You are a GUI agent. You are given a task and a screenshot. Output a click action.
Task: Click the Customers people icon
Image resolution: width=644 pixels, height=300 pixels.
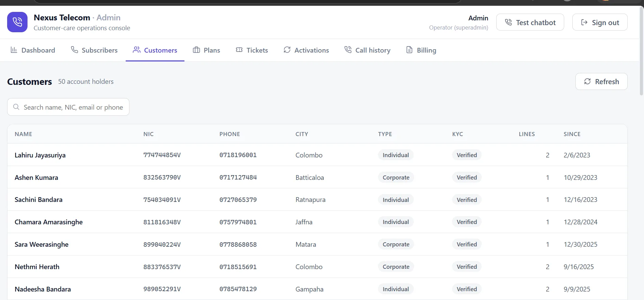137,50
